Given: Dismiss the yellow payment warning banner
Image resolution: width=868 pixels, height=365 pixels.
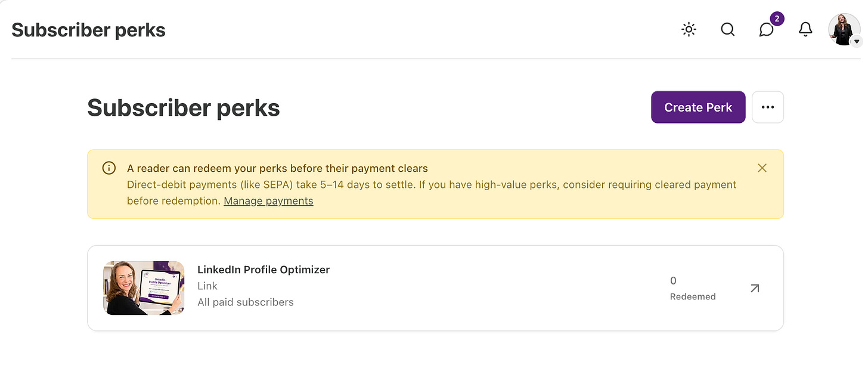Looking at the screenshot, I should click(762, 168).
